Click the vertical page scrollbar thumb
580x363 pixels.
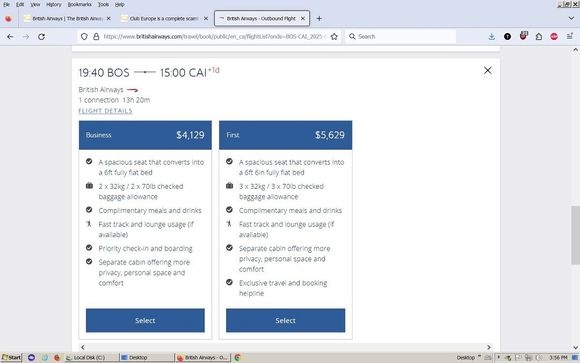[x=575, y=235]
